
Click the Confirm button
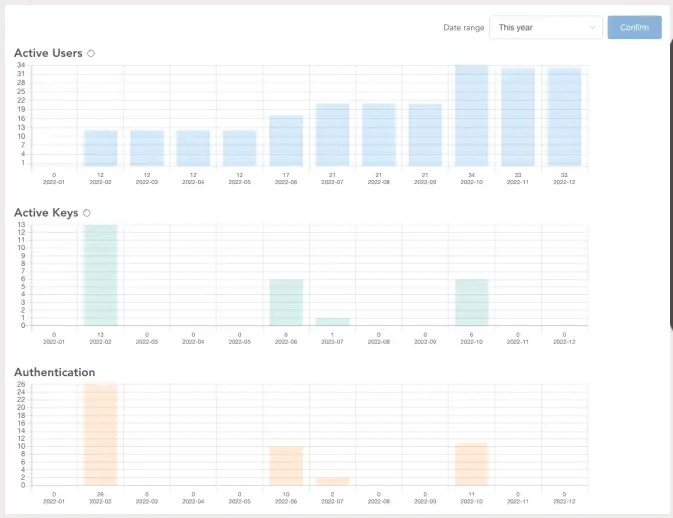pos(634,27)
